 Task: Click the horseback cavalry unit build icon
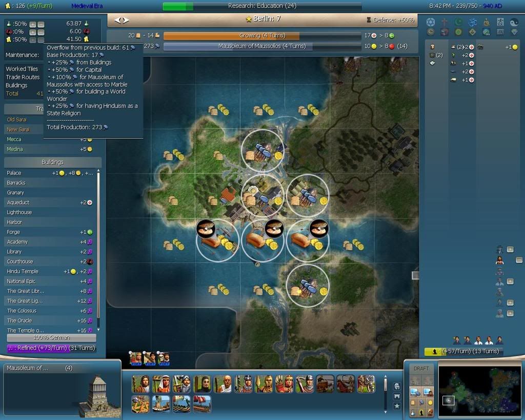click(x=346, y=384)
